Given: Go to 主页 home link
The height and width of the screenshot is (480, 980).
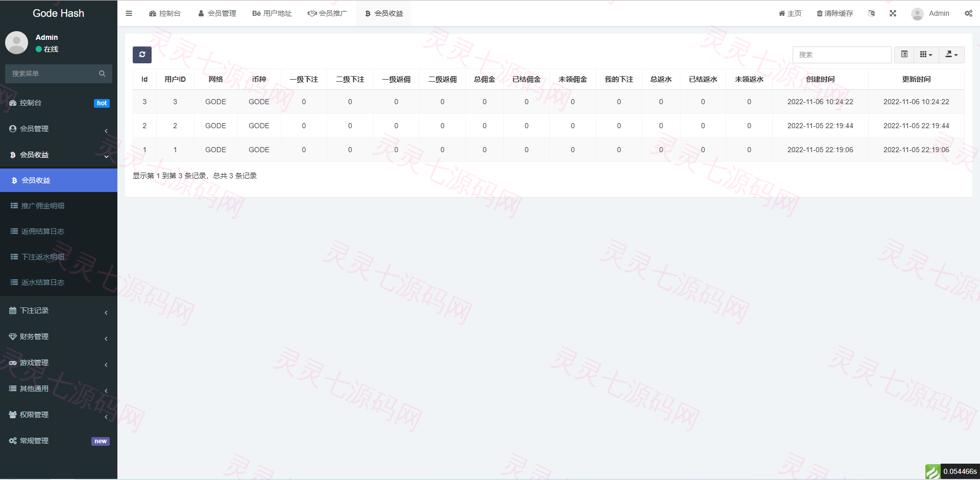Looking at the screenshot, I should [790, 13].
